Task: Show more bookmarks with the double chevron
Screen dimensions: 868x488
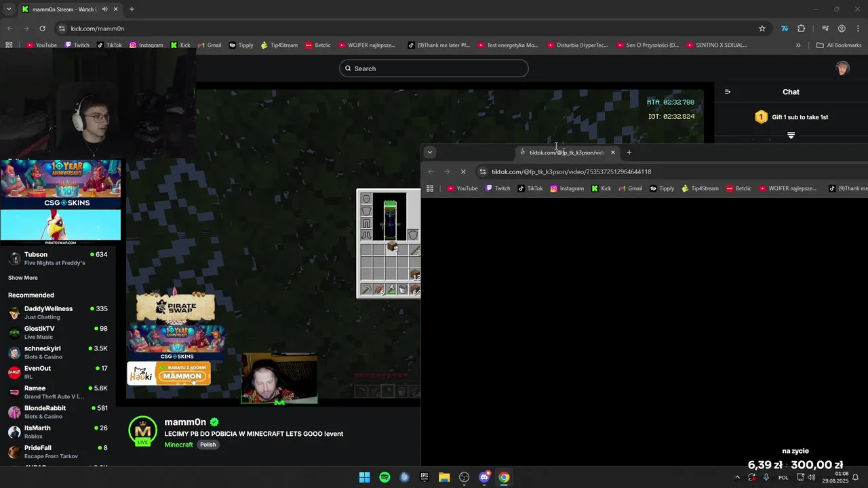Action: 798,45
